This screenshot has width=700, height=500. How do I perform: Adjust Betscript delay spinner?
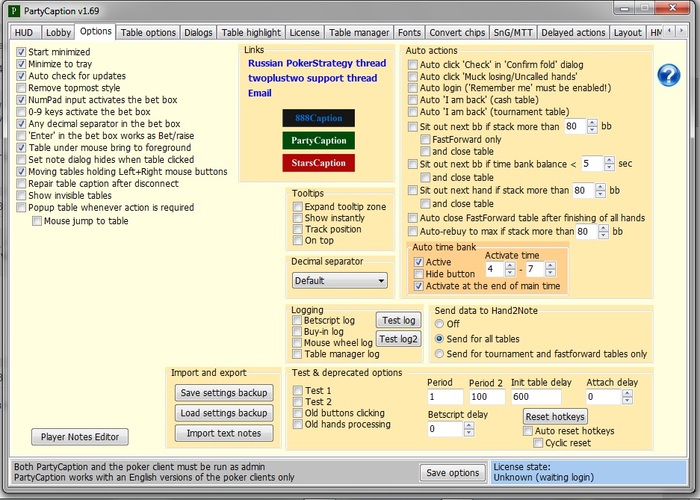tap(468, 429)
